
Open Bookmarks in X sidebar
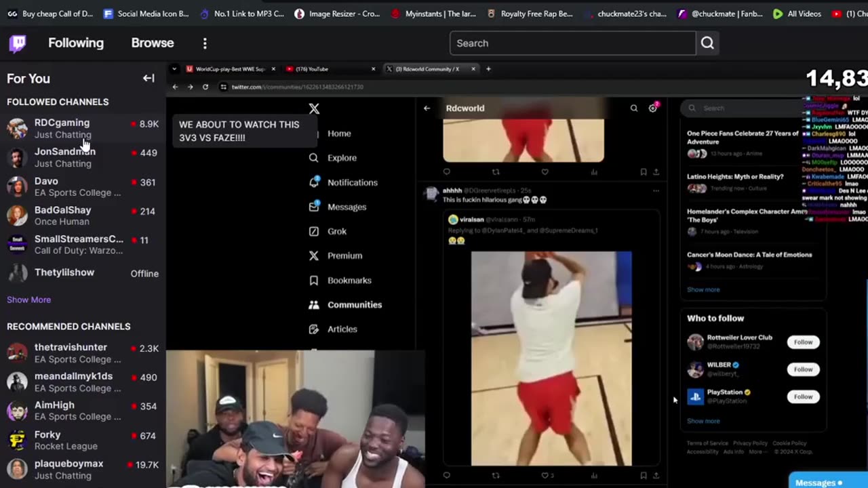340,280
